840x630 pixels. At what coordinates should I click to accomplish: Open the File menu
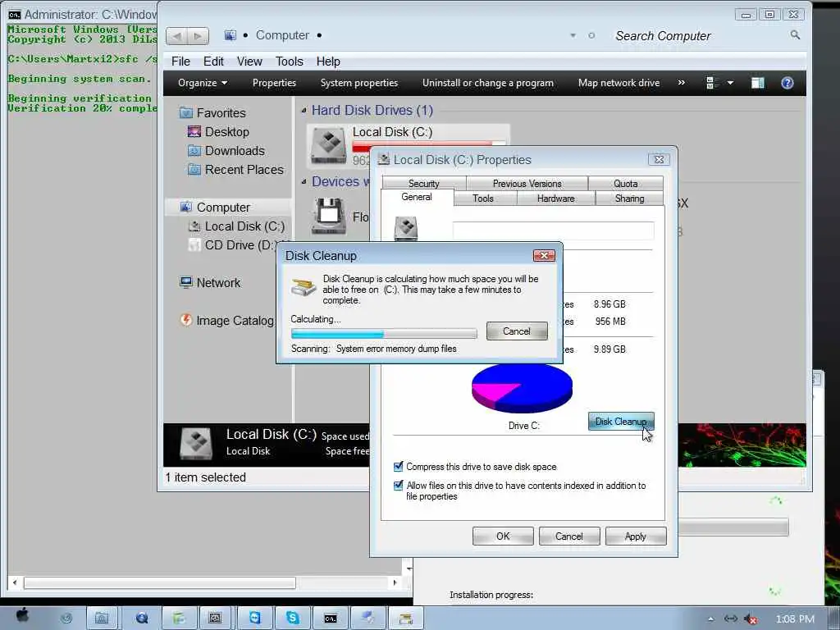[180, 61]
